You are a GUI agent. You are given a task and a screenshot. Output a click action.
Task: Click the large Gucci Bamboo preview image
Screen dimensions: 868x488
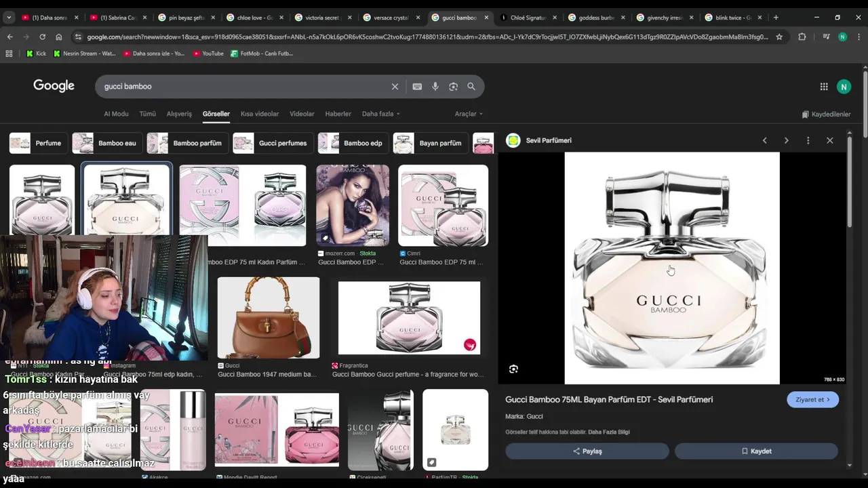coord(672,268)
